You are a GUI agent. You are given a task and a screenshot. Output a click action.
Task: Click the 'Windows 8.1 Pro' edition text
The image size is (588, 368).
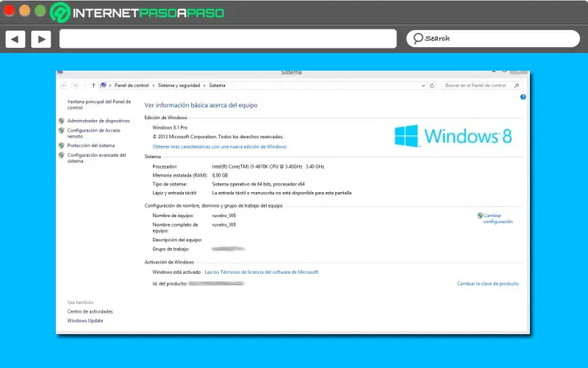tap(170, 127)
